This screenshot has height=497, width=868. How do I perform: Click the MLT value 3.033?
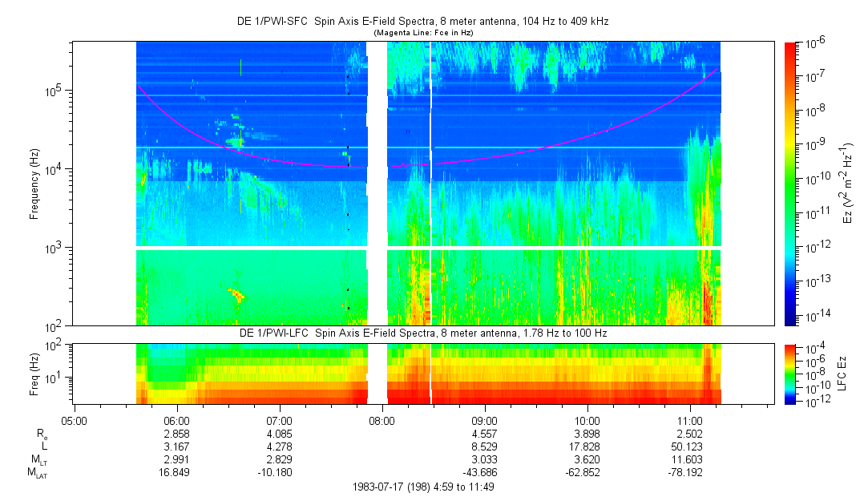pos(484,459)
